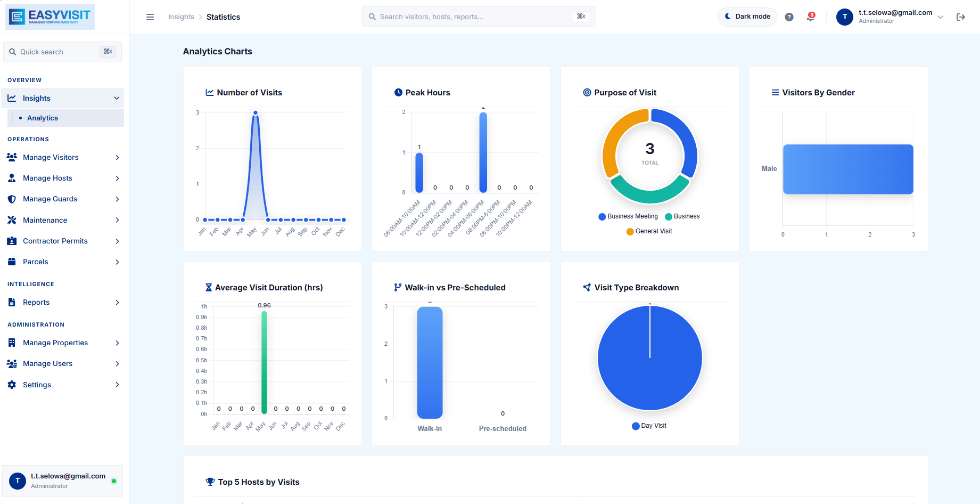
Task: Expand the Reports chevron
Action: 117,302
